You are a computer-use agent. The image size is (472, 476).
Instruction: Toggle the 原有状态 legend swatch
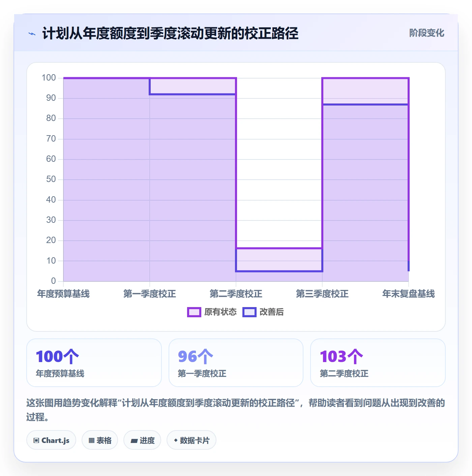point(194,312)
